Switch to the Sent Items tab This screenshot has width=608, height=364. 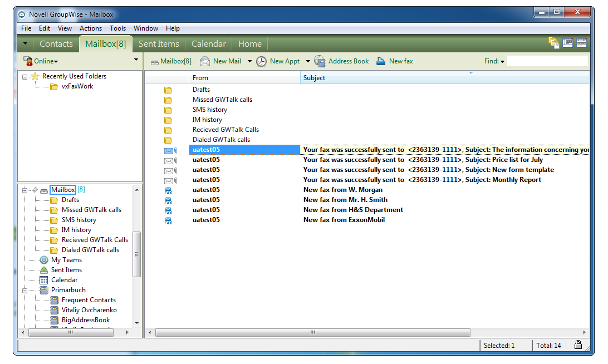click(159, 44)
